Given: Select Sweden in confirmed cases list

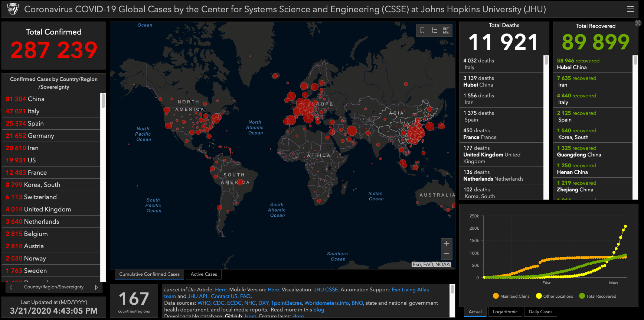Looking at the screenshot, I should [51, 271].
